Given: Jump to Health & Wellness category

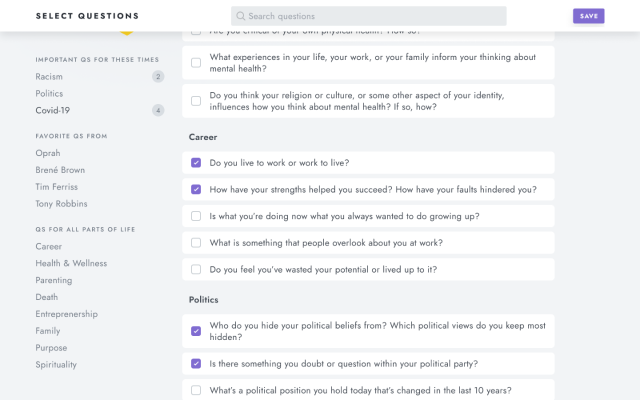Looking at the screenshot, I should [x=71, y=264].
